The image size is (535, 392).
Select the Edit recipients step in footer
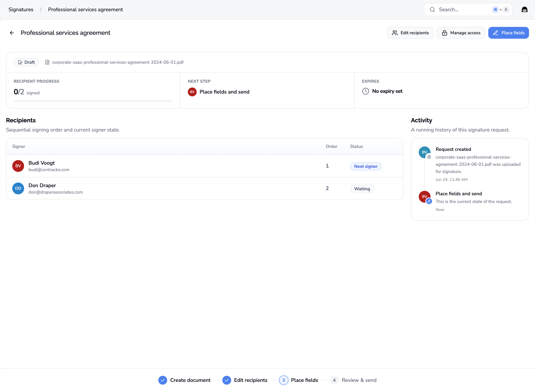(x=245, y=380)
